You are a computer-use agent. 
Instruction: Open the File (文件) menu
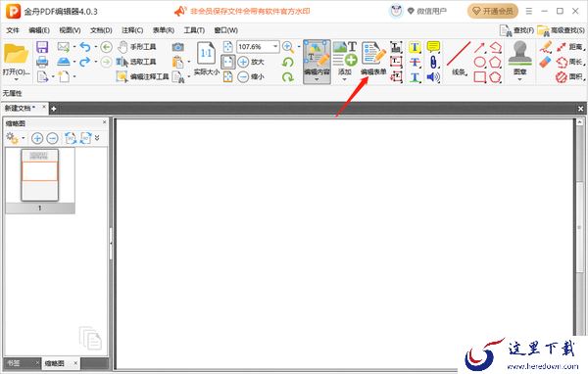pos(13,30)
